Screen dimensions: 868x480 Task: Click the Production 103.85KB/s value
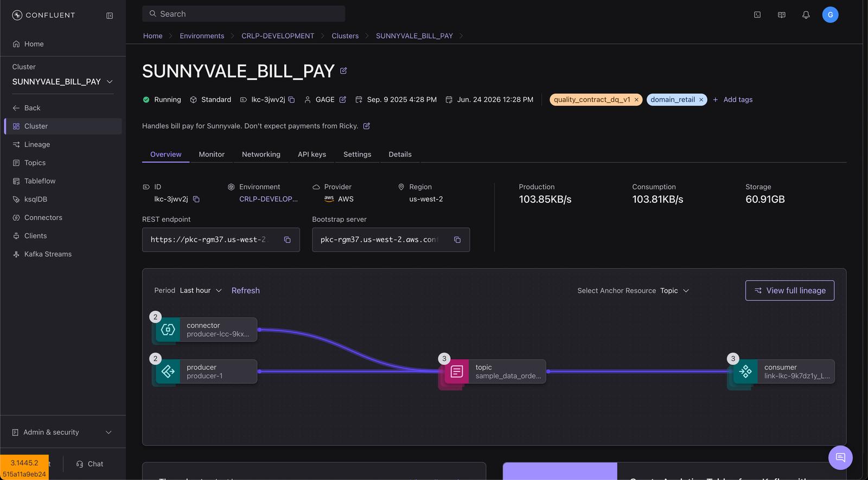[545, 200]
